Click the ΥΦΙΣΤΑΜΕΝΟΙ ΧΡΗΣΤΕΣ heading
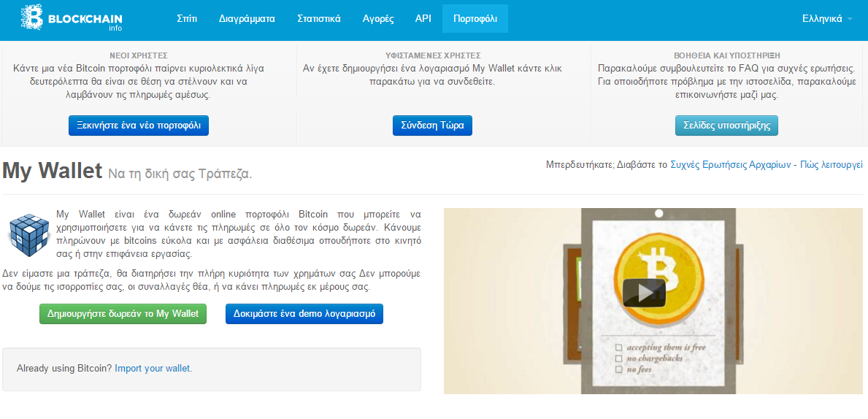The height and width of the screenshot is (419, 868). tap(433, 56)
